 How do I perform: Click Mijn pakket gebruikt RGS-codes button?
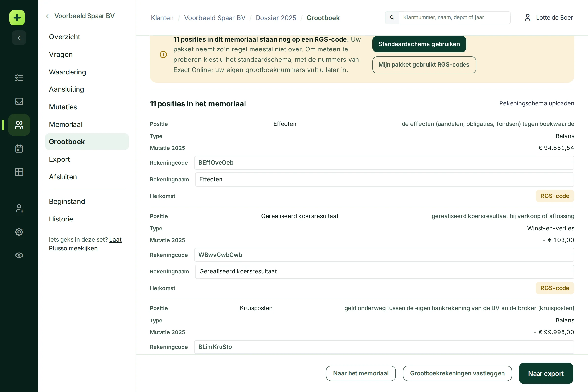(x=424, y=65)
